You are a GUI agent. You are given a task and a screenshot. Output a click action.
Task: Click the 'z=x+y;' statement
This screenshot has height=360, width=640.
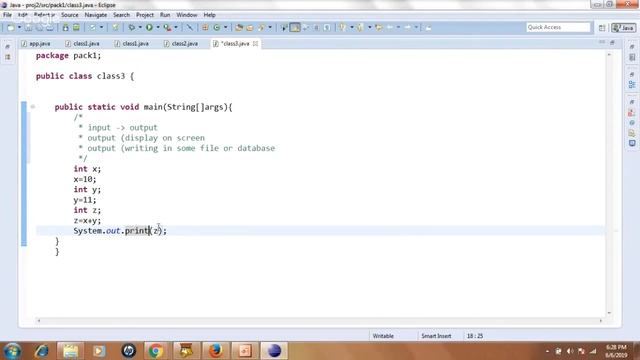87,220
